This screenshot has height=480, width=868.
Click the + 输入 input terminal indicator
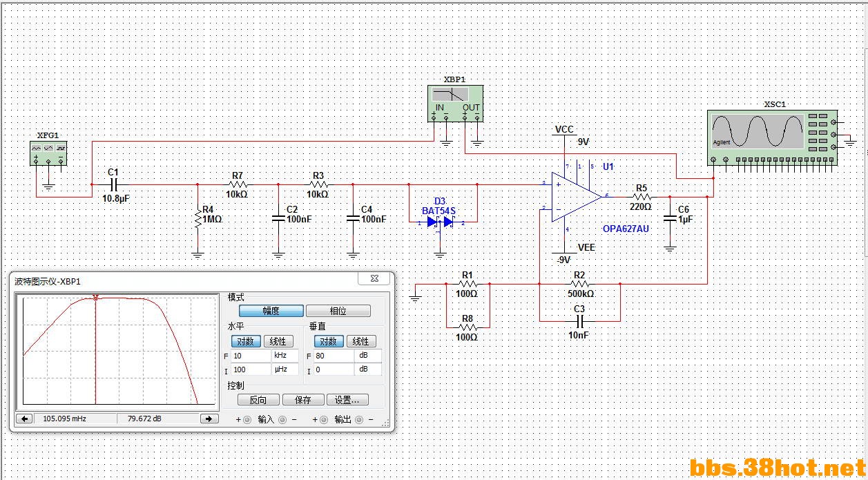[247, 419]
